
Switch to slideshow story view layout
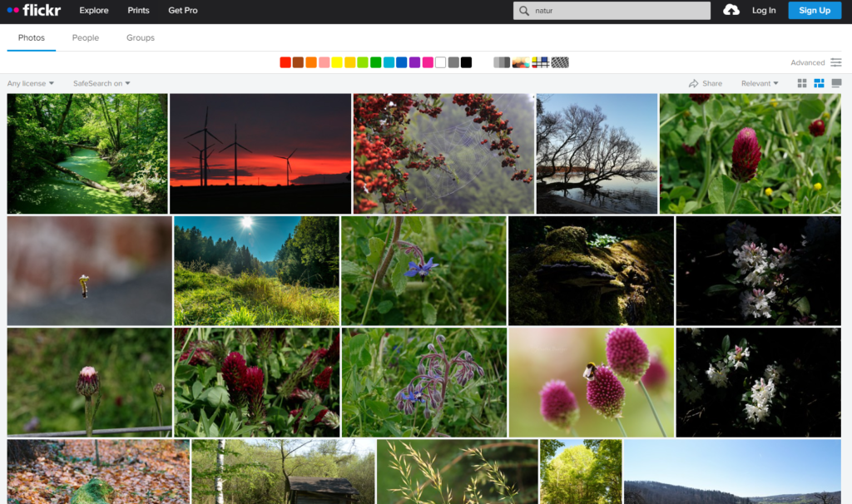pos(836,83)
